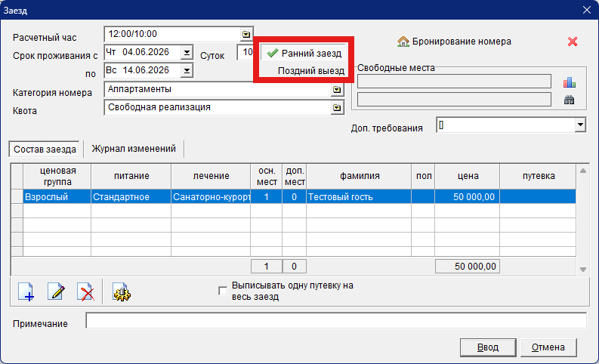Click the delete guest red-cross document icon

(85, 292)
